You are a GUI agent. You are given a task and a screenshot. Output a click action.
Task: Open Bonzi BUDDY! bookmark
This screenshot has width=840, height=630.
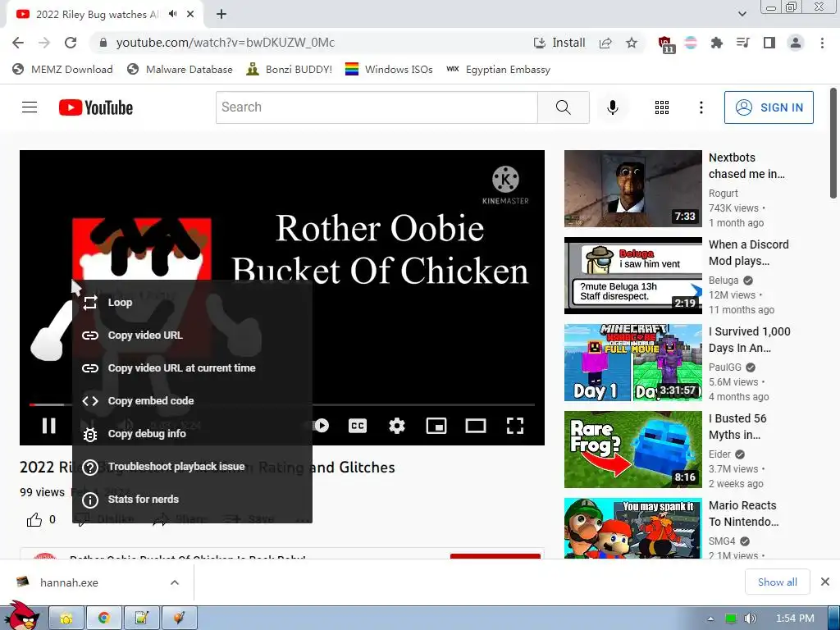click(x=290, y=69)
